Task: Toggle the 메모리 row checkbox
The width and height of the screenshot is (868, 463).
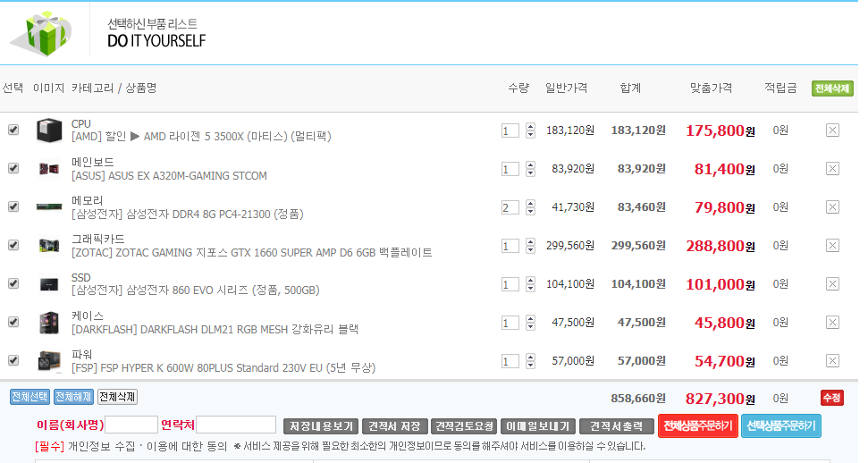Action: click(13, 206)
